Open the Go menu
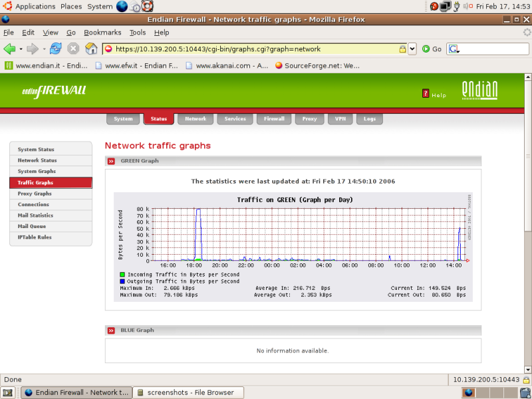532x399 pixels. (x=71, y=33)
